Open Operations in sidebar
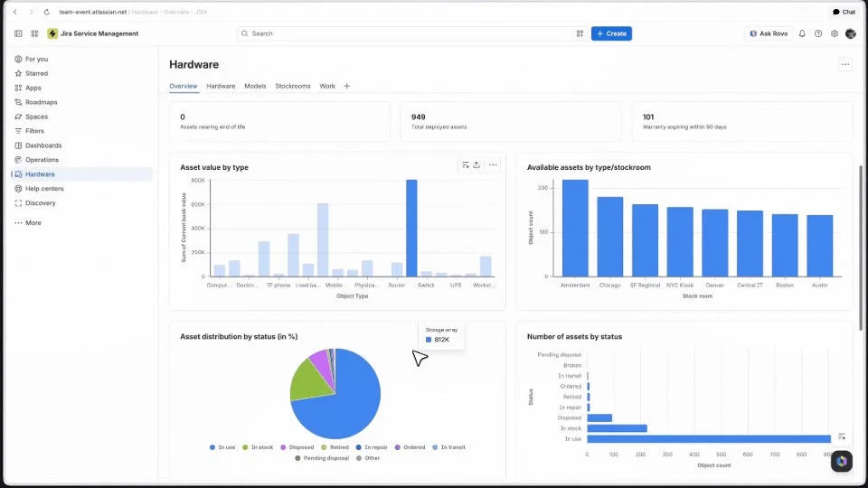 pos(82,160)
